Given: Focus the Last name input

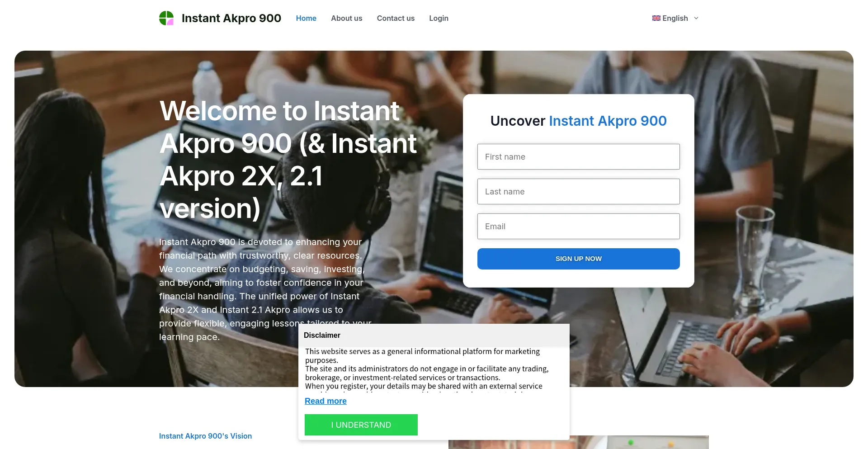Looking at the screenshot, I should point(579,192).
